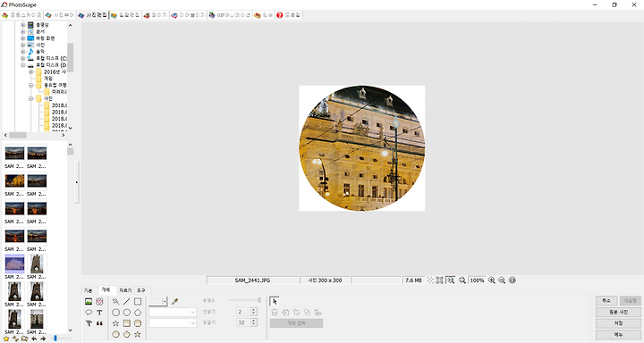Switch to the 기본 editing tab

click(x=88, y=290)
